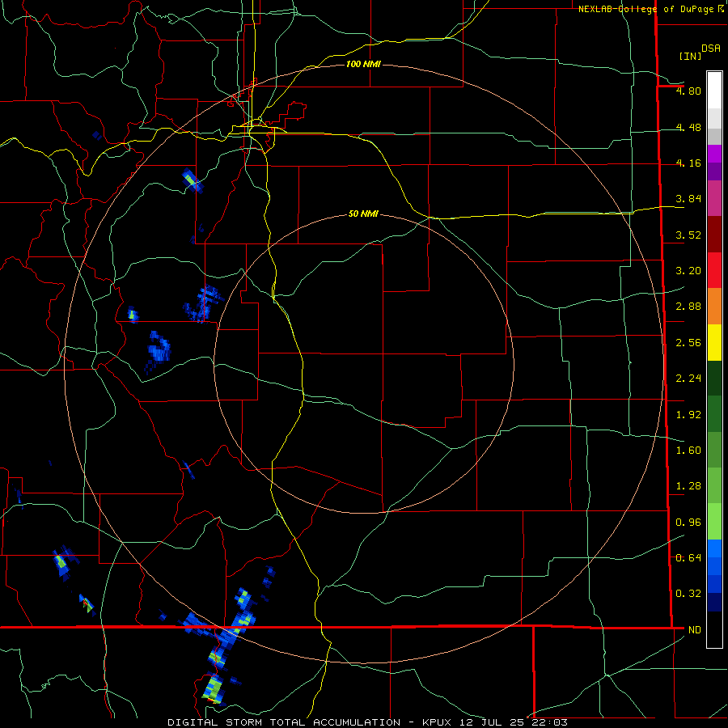Image resolution: width=728 pixels, height=728 pixels.
Task: Click the 4.80 legend value
Action: click(x=688, y=91)
